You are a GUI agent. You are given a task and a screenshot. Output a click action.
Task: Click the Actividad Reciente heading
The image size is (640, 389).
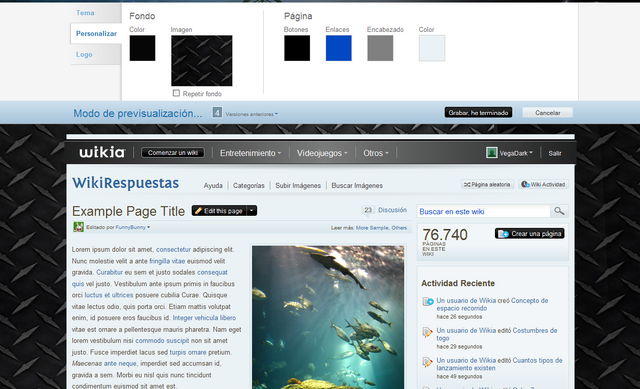coord(458,283)
